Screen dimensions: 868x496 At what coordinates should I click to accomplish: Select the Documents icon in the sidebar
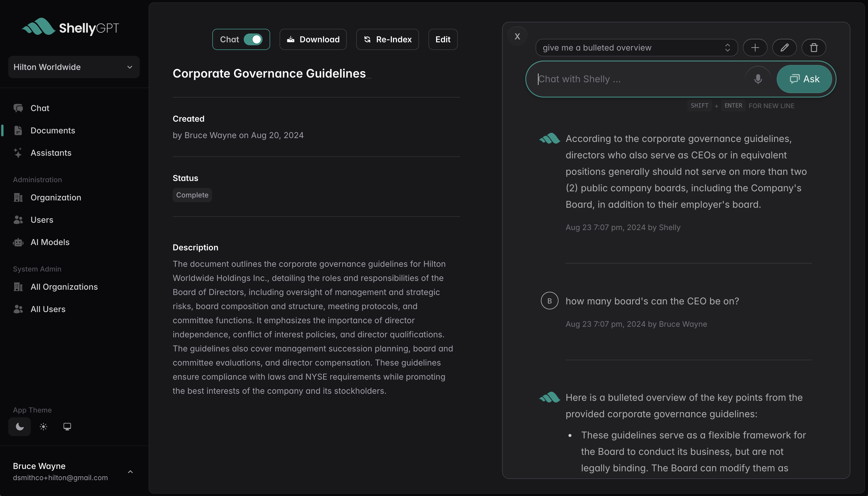point(18,130)
